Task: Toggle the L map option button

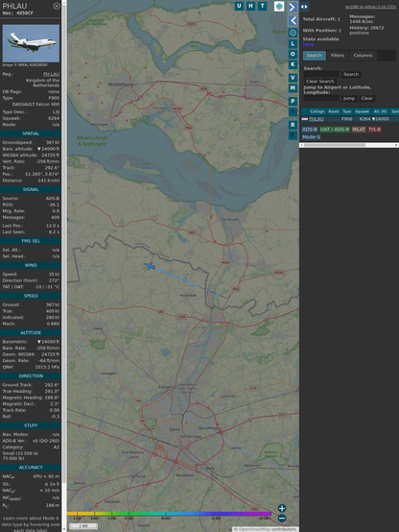Action: pos(293,43)
